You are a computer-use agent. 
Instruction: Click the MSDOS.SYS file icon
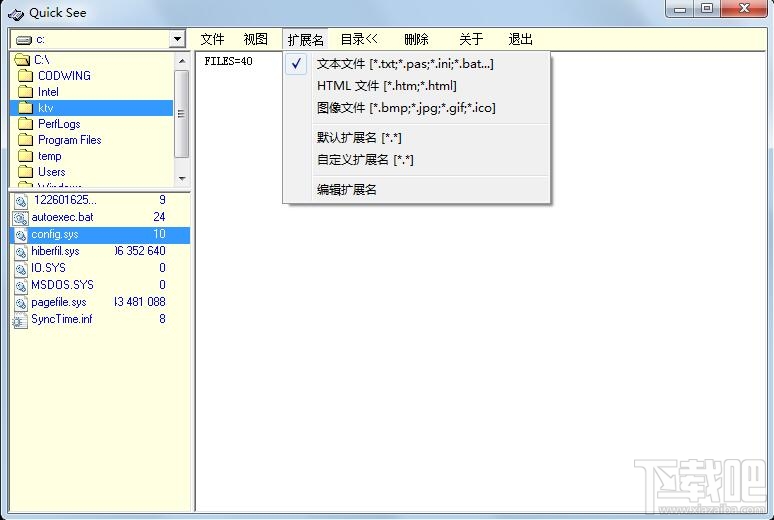(21, 286)
